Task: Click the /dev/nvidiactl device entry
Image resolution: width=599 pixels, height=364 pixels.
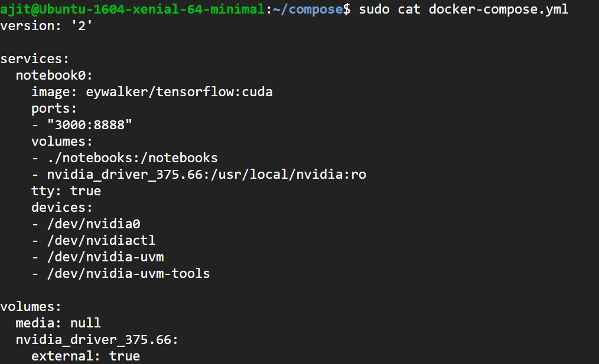Action: coord(101,241)
